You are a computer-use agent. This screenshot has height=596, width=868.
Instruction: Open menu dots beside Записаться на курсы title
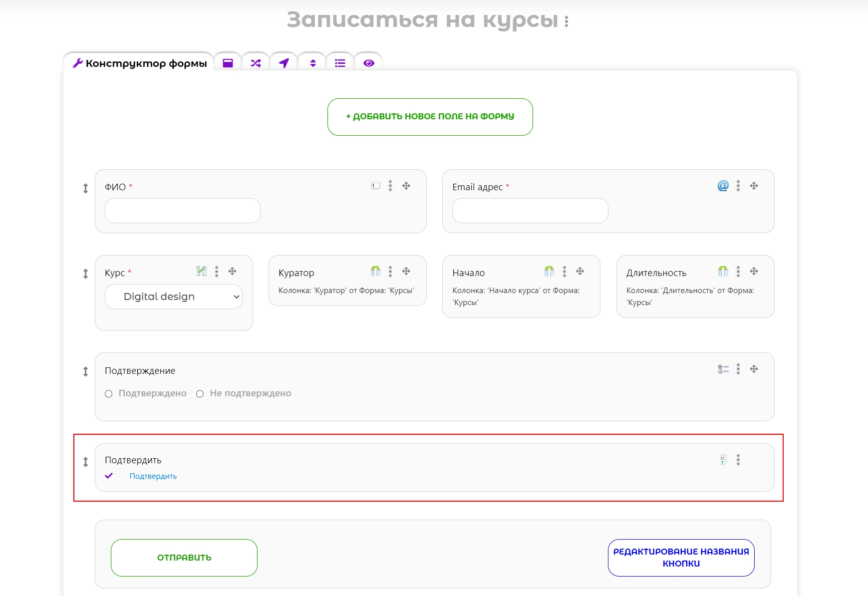[x=567, y=21]
